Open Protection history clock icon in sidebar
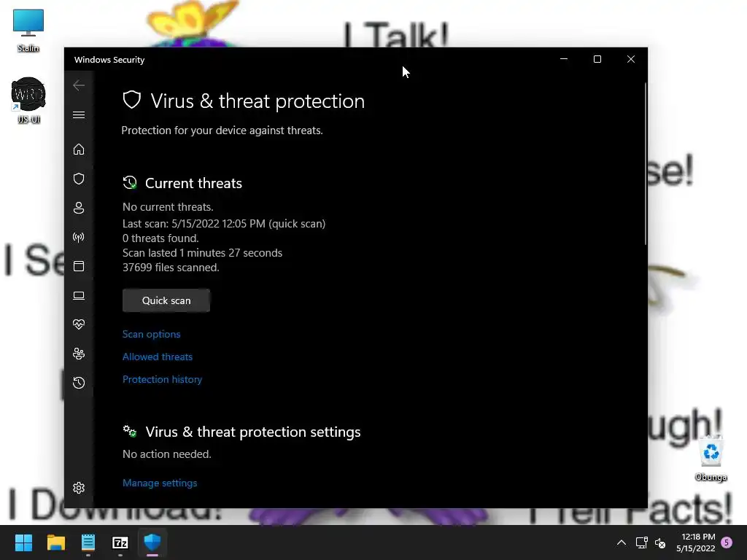This screenshot has width=747, height=560. [79, 383]
